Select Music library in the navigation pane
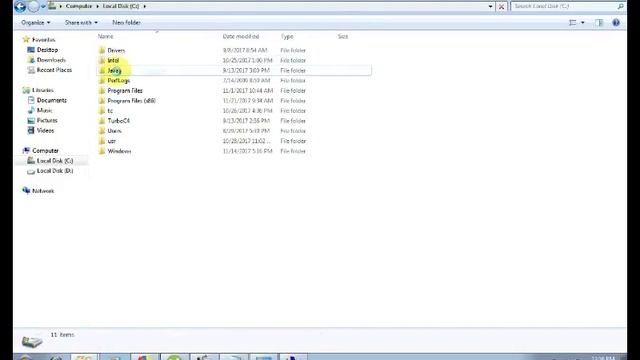Image resolution: width=640 pixels, height=360 pixels. 44,111
